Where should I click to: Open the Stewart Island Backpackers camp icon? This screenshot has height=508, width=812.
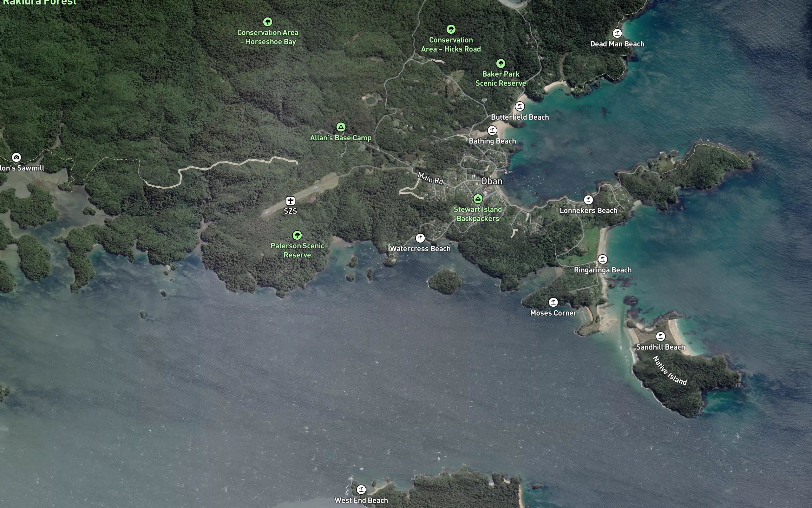click(478, 198)
